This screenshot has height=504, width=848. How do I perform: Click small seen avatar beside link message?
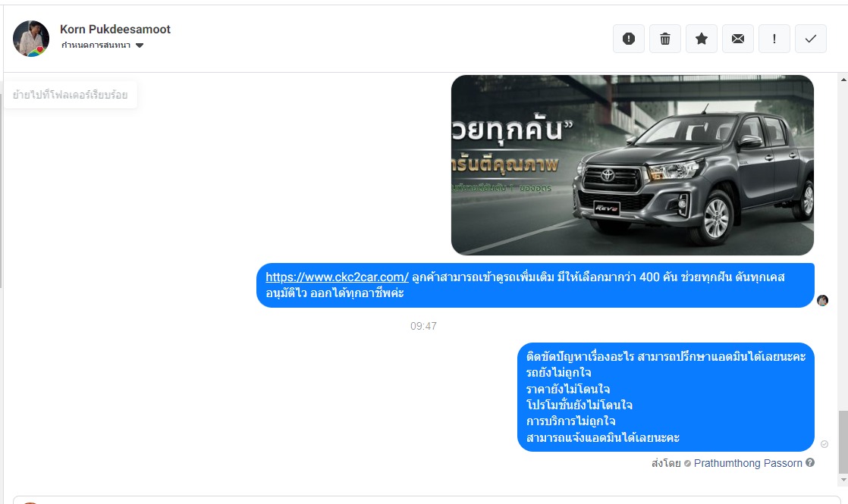(822, 300)
